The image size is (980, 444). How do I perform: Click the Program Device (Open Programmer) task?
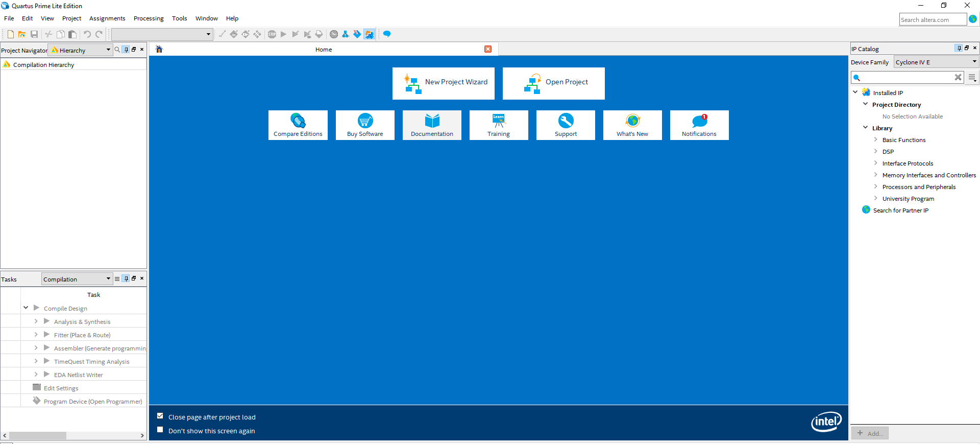[x=93, y=402]
